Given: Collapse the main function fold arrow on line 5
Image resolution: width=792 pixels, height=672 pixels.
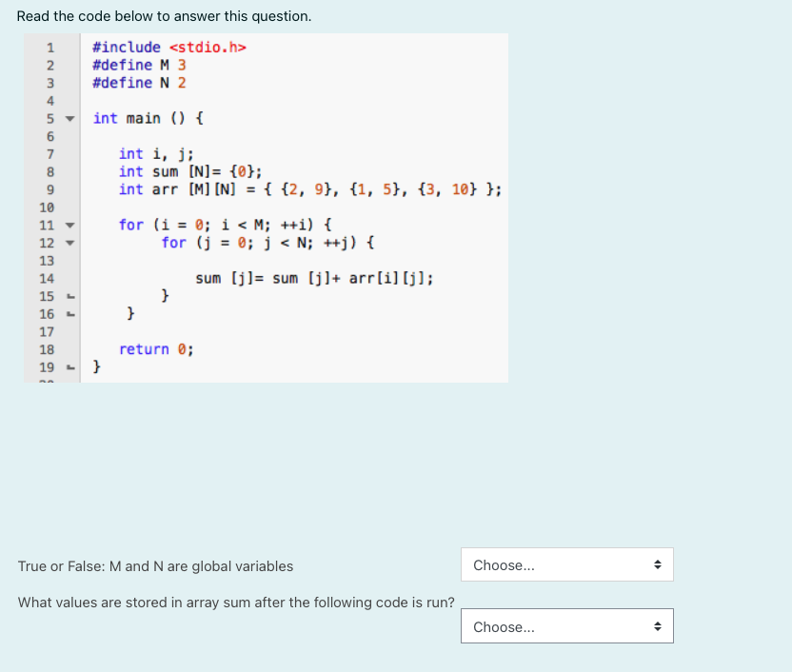Looking at the screenshot, I should (69, 118).
